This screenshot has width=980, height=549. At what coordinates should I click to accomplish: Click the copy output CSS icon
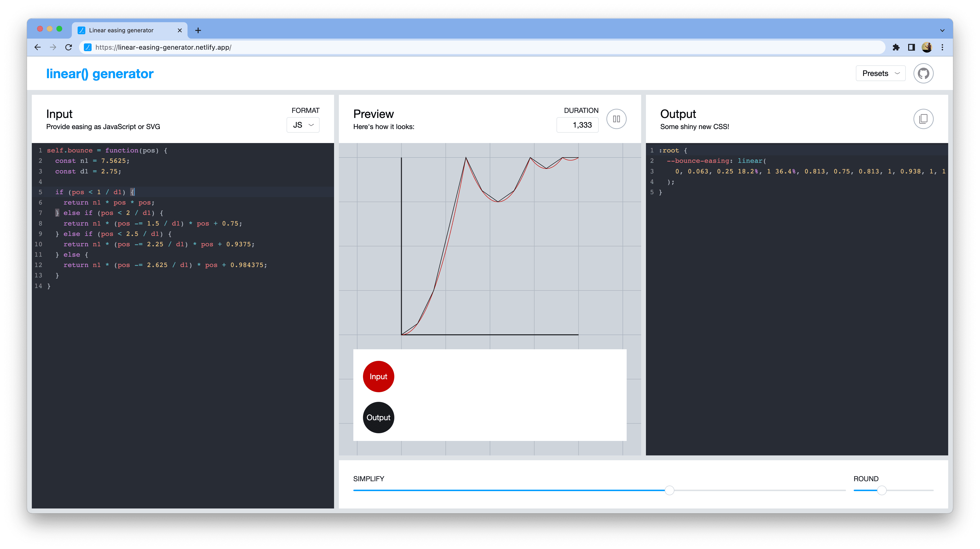click(x=923, y=119)
